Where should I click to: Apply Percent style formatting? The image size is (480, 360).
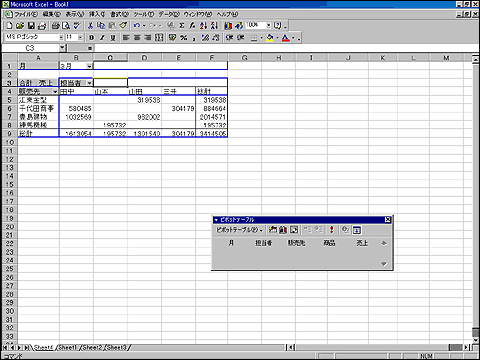[x=183, y=38]
